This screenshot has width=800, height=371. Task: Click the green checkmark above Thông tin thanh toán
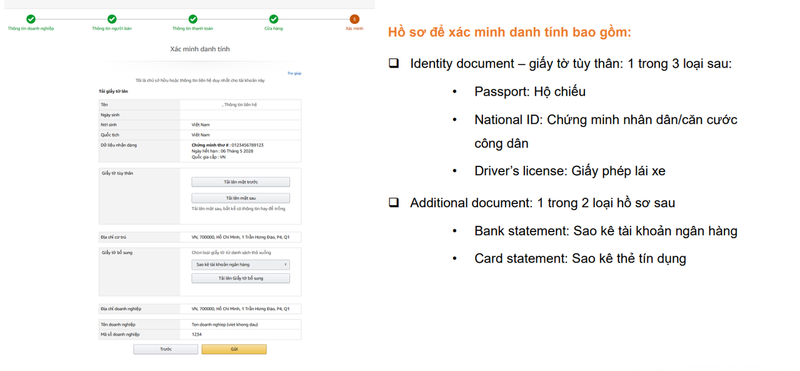(x=192, y=19)
